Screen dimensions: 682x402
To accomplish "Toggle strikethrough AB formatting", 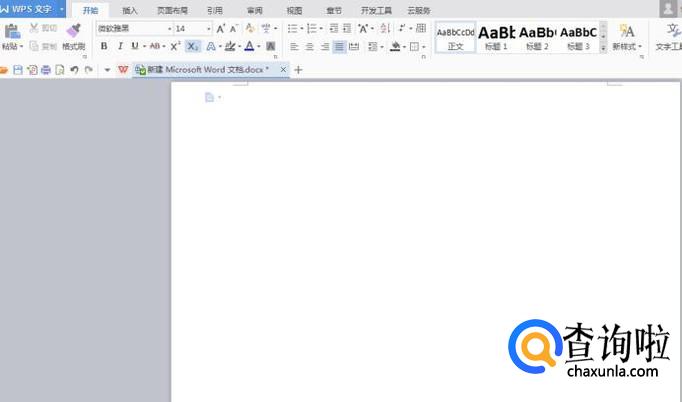I will point(154,46).
